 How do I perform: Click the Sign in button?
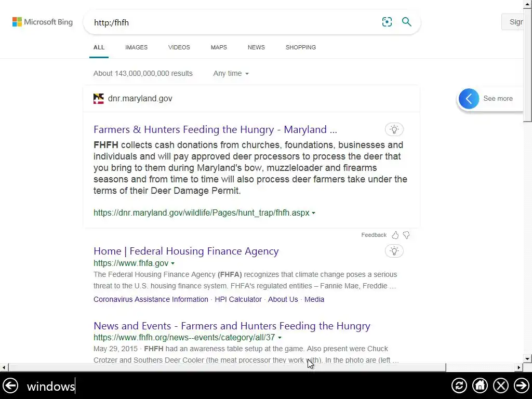pos(513,22)
